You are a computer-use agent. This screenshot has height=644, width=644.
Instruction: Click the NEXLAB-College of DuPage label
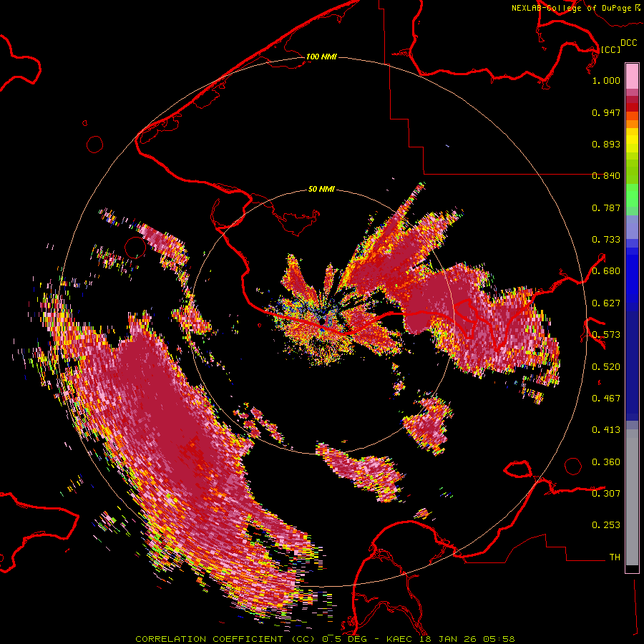pyautogui.click(x=573, y=8)
